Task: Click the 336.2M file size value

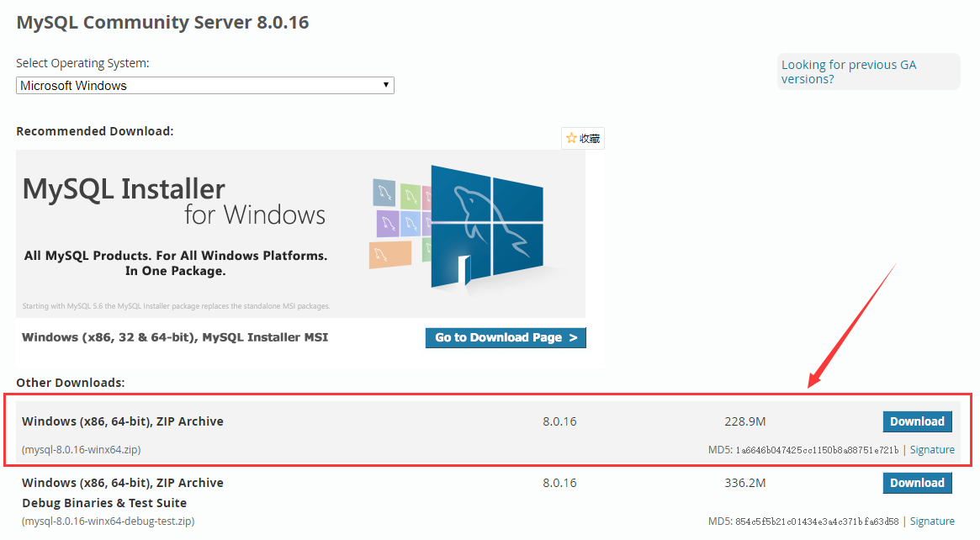Action: coord(745,483)
